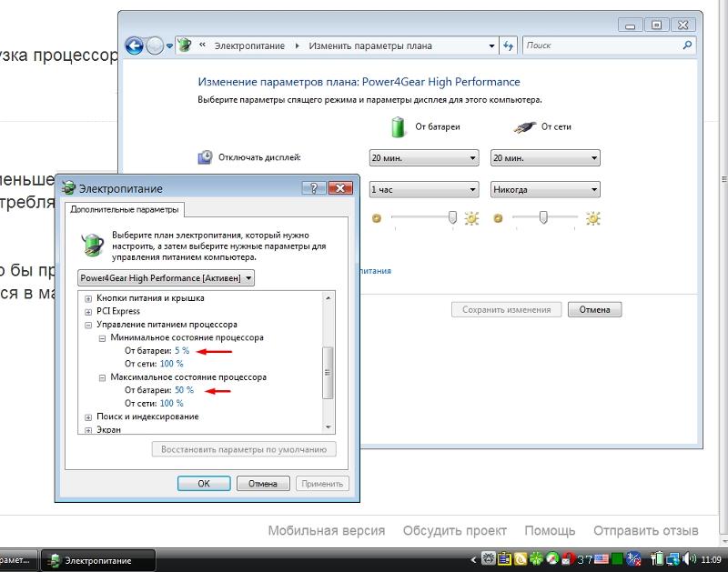
Task: Collapse Управление питанием процессора node
Action: click(x=88, y=325)
